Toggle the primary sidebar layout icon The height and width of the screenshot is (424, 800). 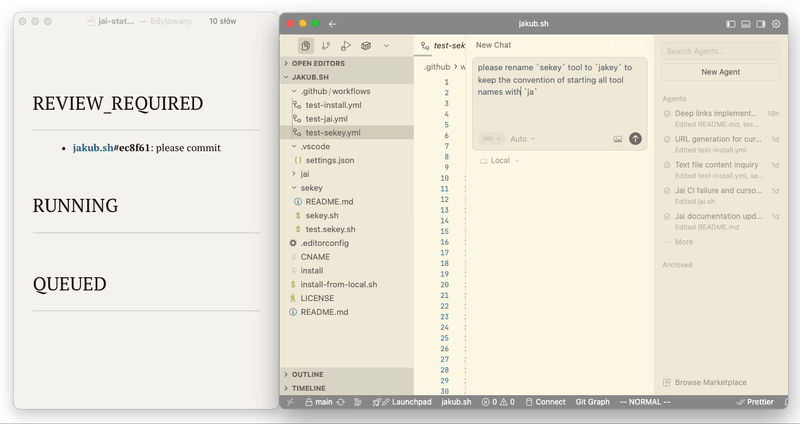click(x=731, y=23)
